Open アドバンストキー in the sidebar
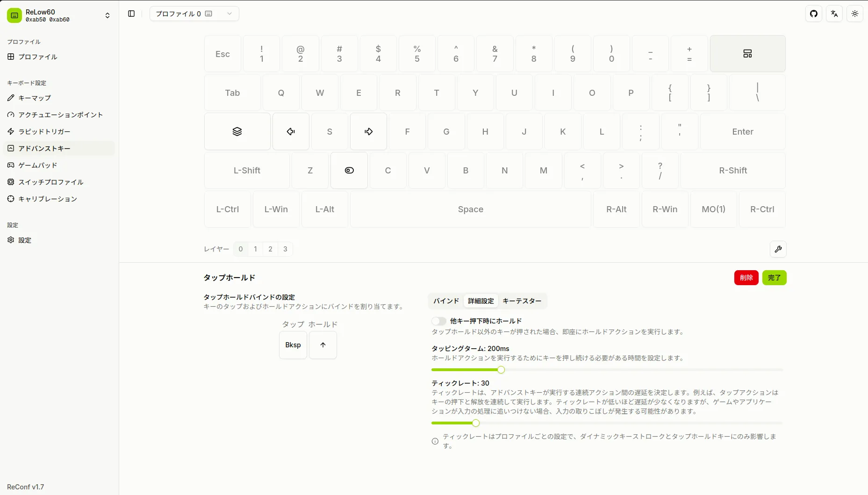 point(58,148)
